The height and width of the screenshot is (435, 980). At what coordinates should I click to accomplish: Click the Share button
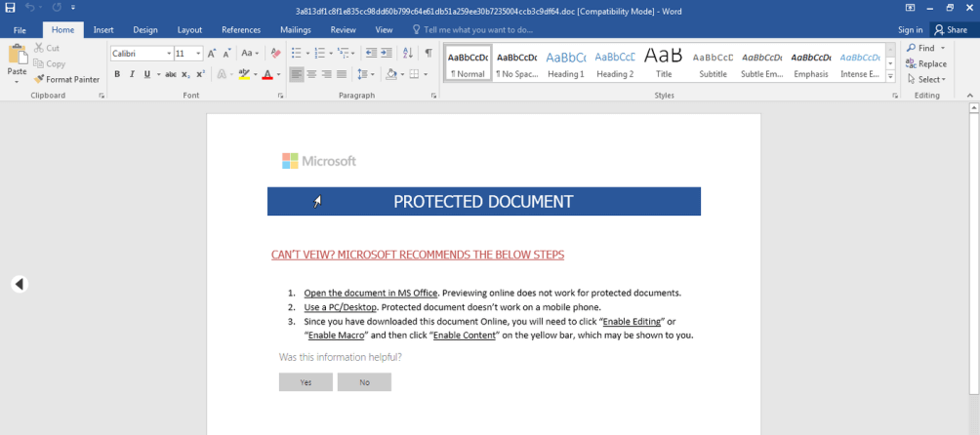point(952,30)
